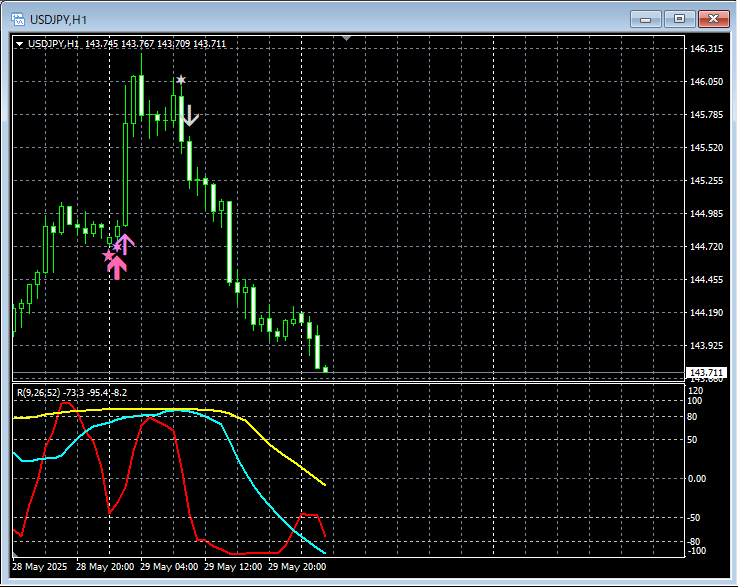Click the 145.520 price scale label

click(x=706, y=147)
